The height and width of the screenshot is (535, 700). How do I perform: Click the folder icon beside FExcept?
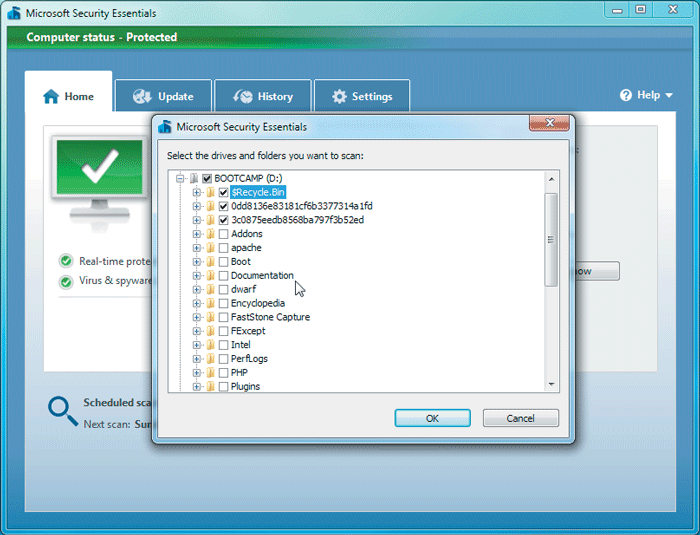(210, 331)
